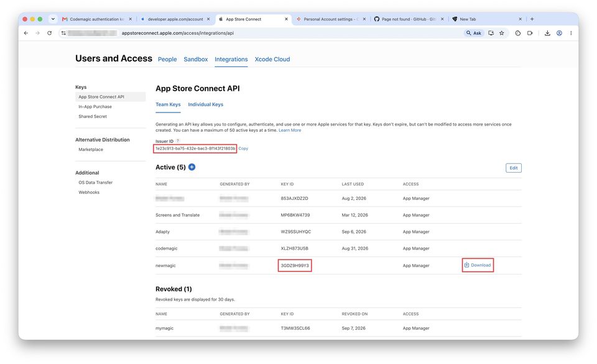Viewport: 597px width, 364px height.
Task: Click the codemagic key name
Action: coord(167,248)
